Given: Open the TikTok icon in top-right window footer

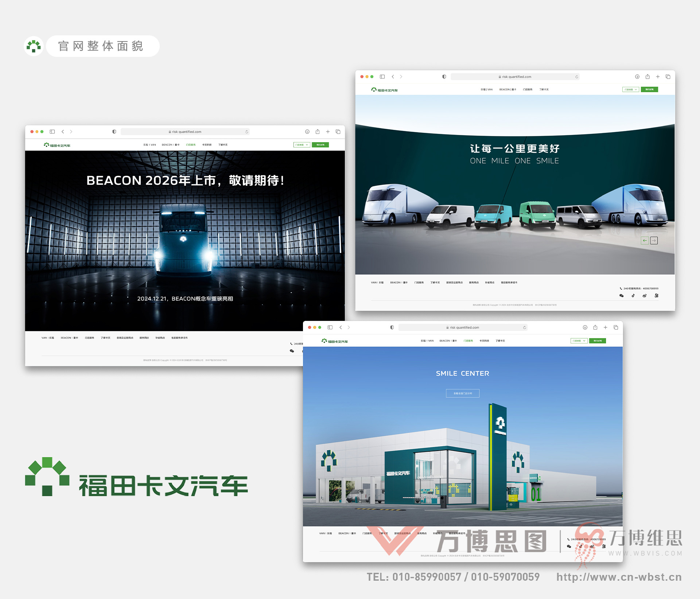Looking at the screenshot, I should pyautogui.click(x=633, y=296).
